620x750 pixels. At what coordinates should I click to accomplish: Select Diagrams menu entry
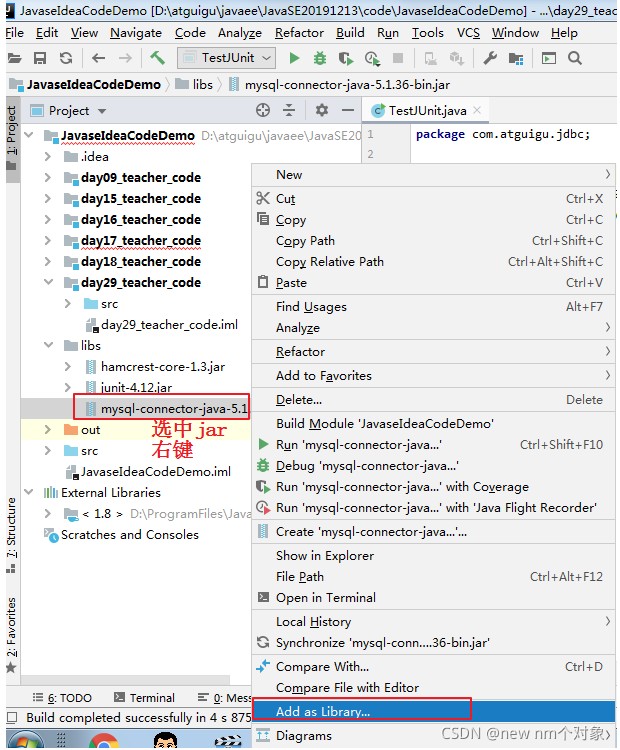(433, 735)
